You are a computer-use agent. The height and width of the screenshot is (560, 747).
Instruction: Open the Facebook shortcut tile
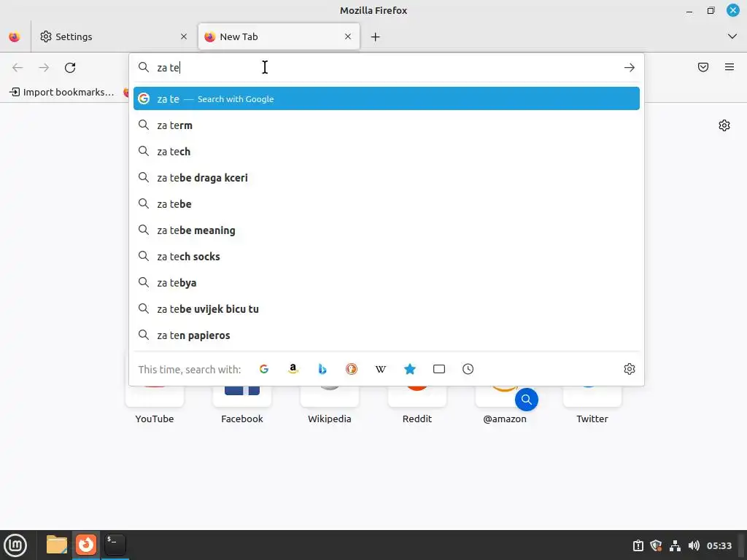[242, 405]
